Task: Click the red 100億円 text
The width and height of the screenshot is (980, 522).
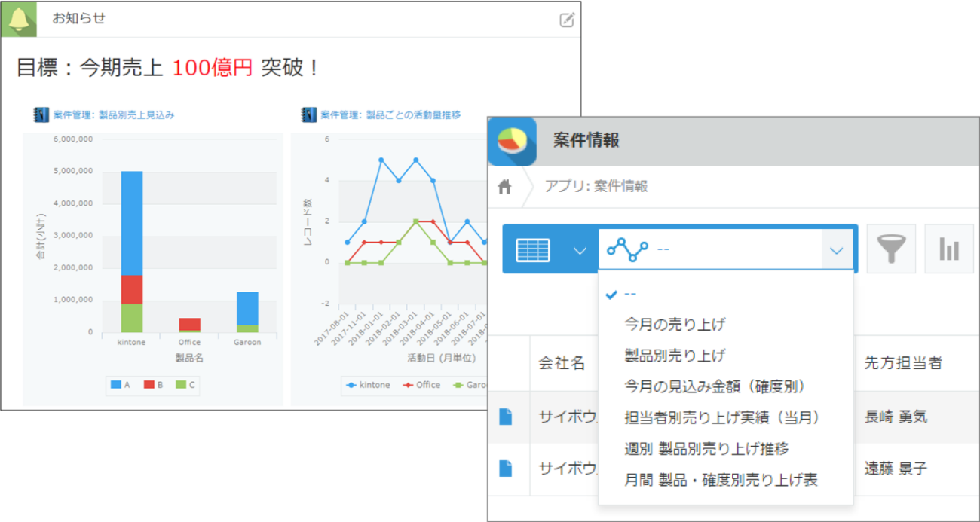Action: point(212,69)
